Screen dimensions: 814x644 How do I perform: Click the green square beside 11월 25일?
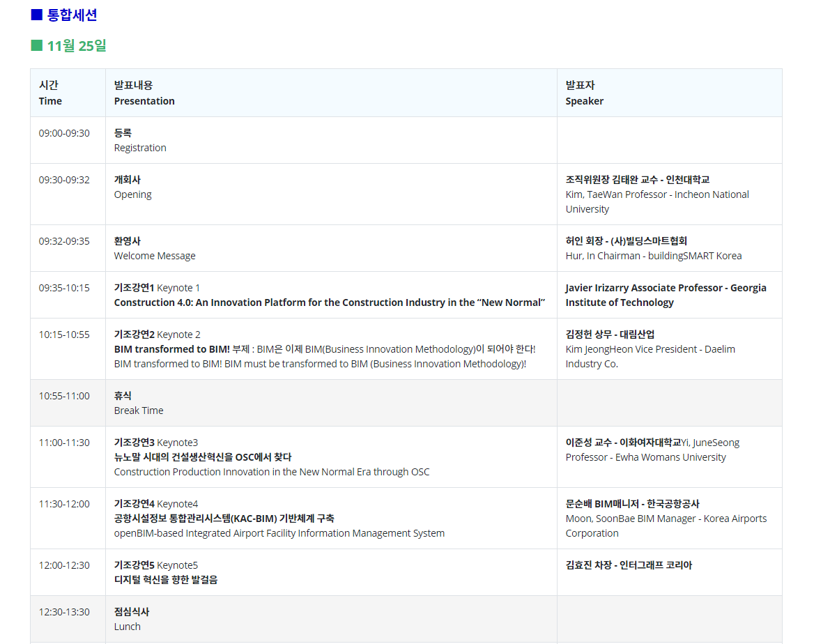[x=37, y=46]
